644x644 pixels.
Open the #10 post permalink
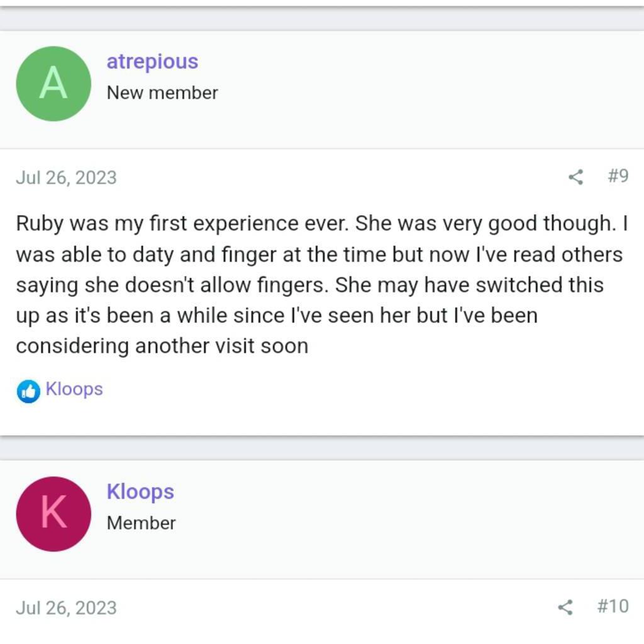(613, 606)
